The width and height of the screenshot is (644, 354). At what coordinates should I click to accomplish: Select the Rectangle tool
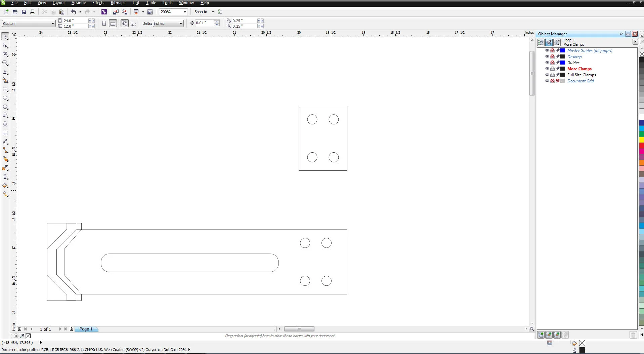tap(5, 89)
